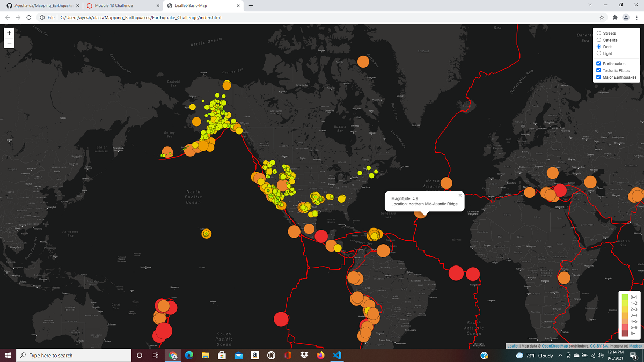Select the Streets base map
This screenshot has height=362, width=644.
(598, 33)
